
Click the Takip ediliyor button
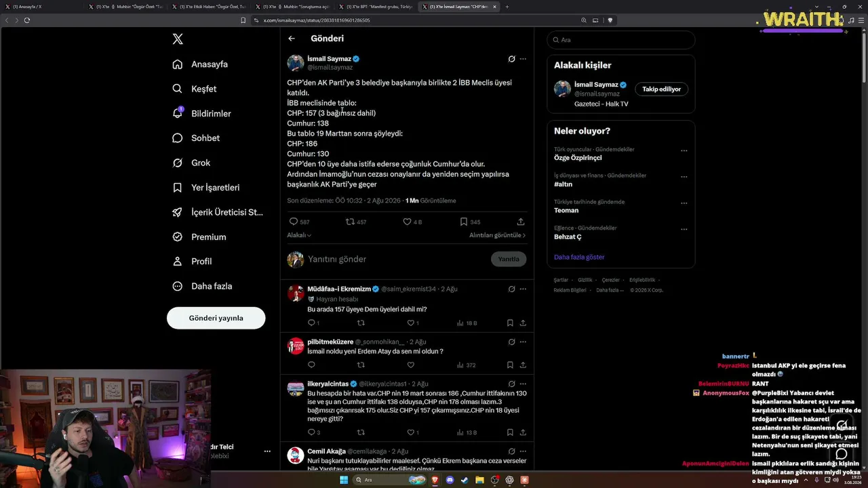(x=661, y=89)
